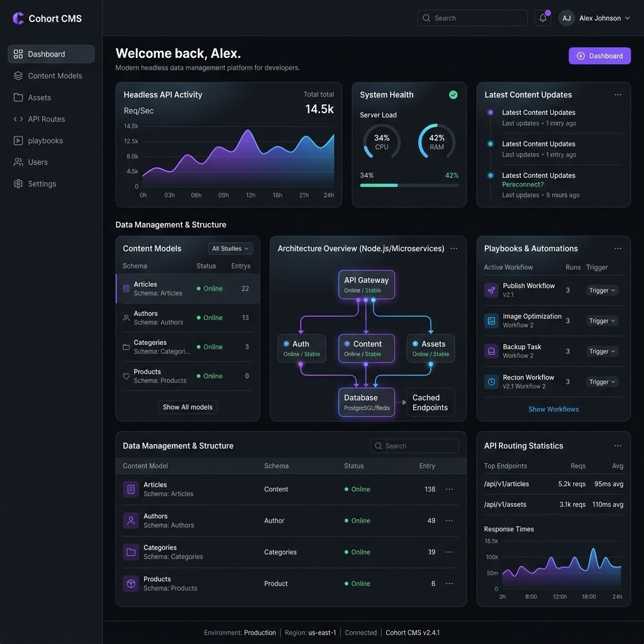This screenshot has height=644, width=644.
Task: Click the Publish Workflow rocket icon
Action: tap(491, 290)
